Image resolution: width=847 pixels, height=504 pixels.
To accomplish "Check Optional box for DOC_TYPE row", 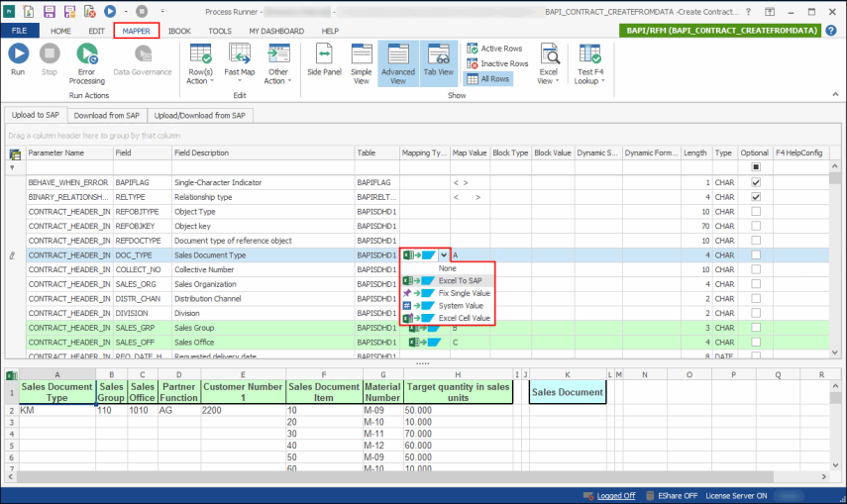I will coord(756,255).
